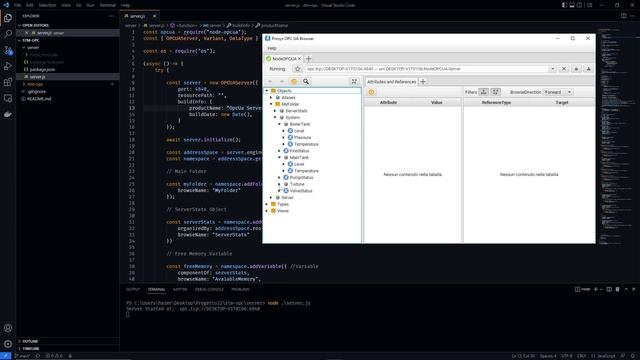The height and width of the screenshot is (360, 640).
Task: Open the Selection menu in VS Code
Action: (47, 5)
